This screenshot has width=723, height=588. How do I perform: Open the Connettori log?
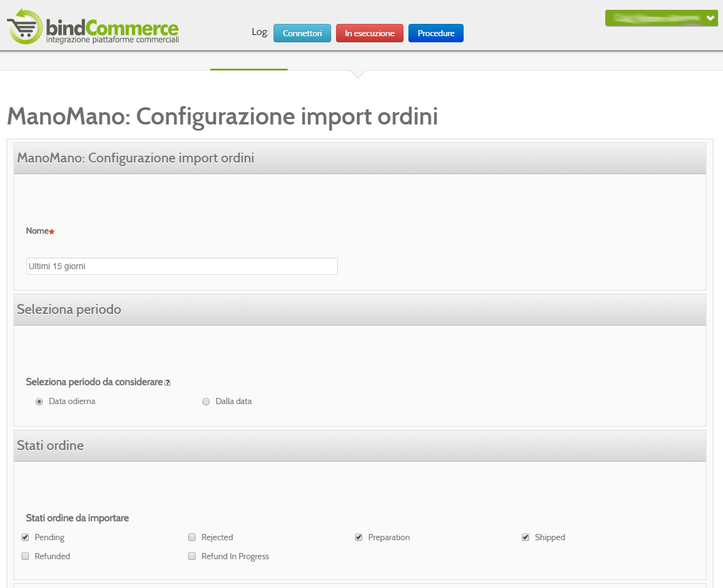coord(302,33)
